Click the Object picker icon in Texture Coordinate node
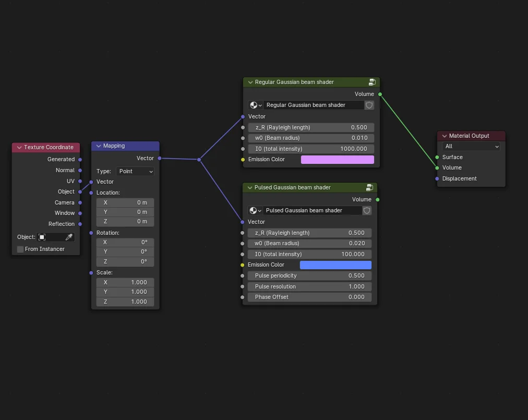 coord(42,236)
